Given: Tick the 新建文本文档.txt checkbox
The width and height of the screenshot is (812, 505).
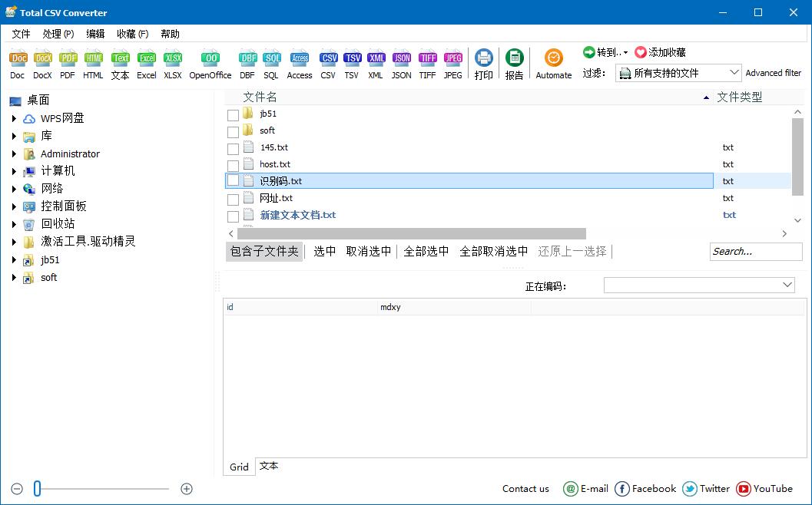Looking at the screenshot, I should pyautogui.click(x=233, y=216).
